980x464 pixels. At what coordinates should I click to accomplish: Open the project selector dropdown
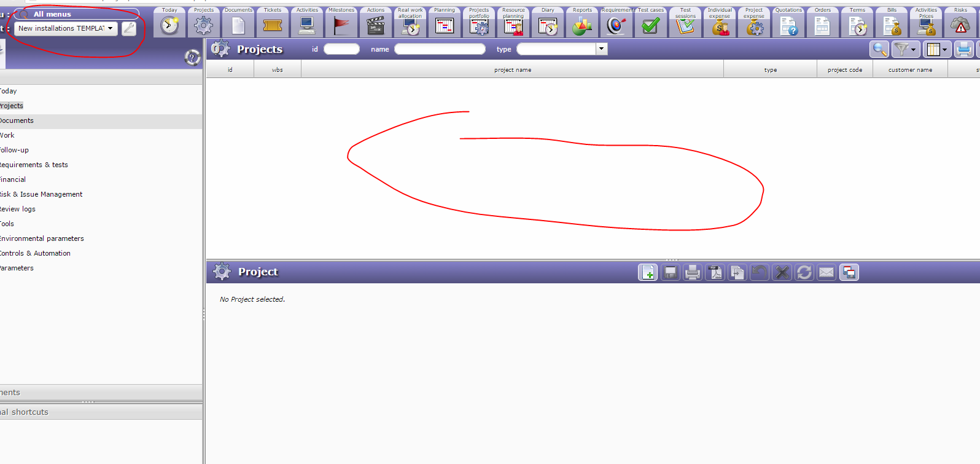[66, 28]
